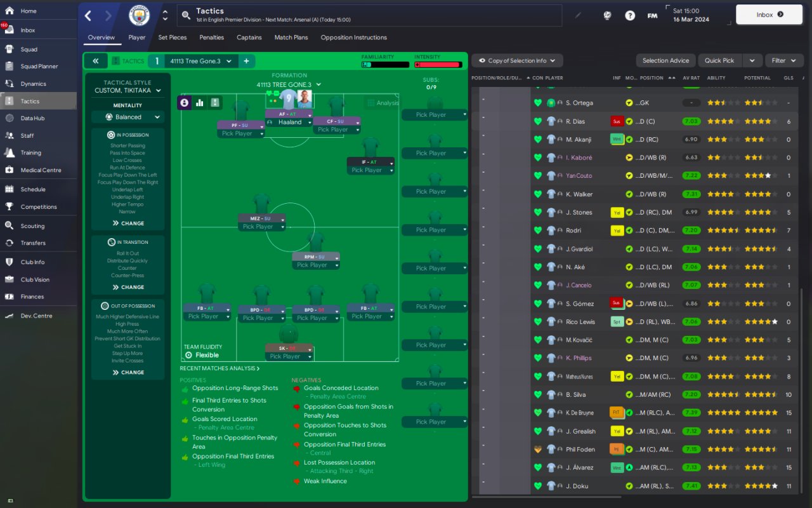Viewport: 812px width, 508px height.
Task: Toggle B. Silva's selection shirt icon
Action: click(x=551, y=395)
